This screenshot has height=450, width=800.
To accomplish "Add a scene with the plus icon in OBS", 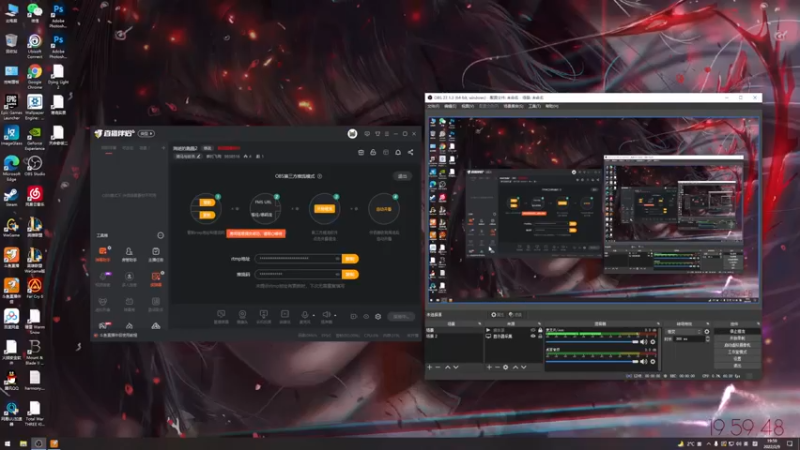I will point(430,367).
